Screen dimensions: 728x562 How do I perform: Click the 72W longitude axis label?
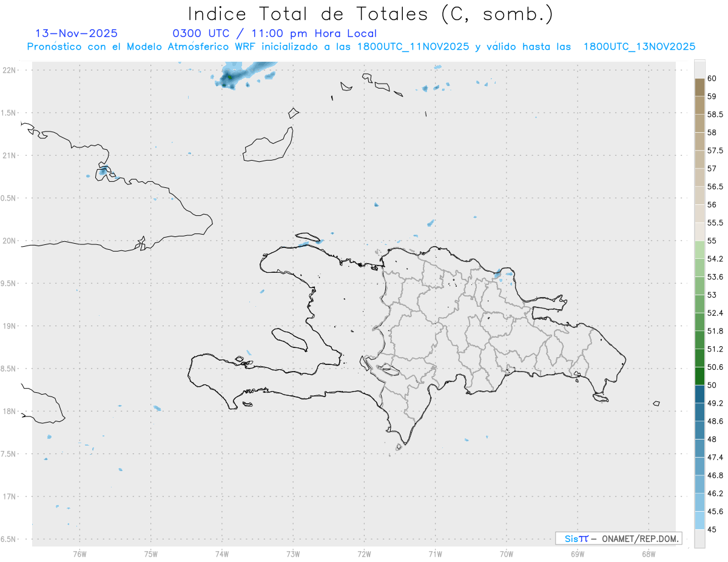364,553
